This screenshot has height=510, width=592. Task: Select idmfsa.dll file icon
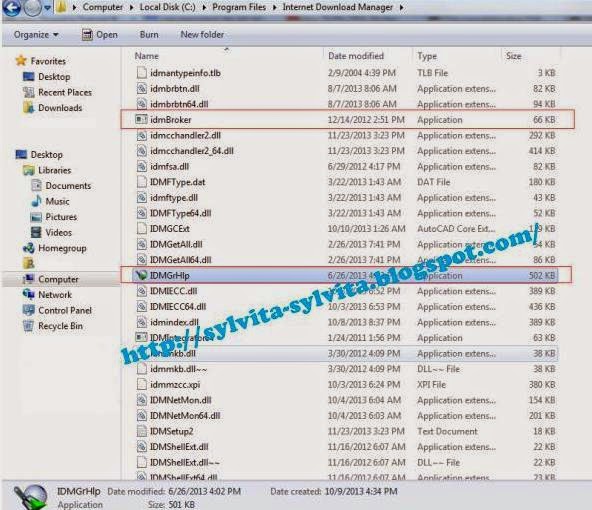141,166
